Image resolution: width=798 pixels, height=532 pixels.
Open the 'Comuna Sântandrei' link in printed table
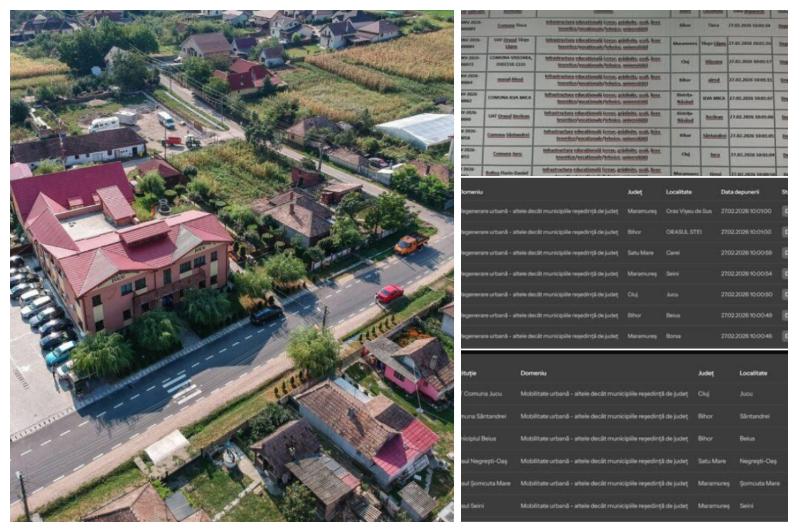[x=508, y=135]
